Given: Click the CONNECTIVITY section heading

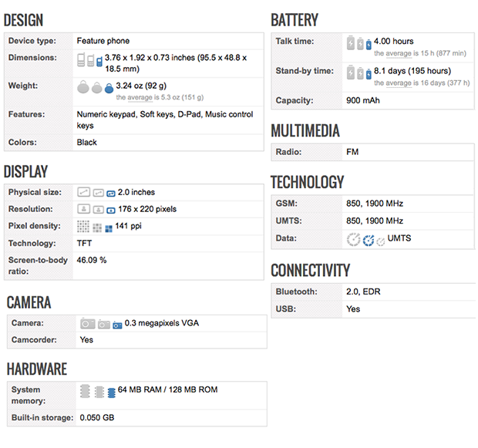Looking at the screenshot, I should click(310, 271).
